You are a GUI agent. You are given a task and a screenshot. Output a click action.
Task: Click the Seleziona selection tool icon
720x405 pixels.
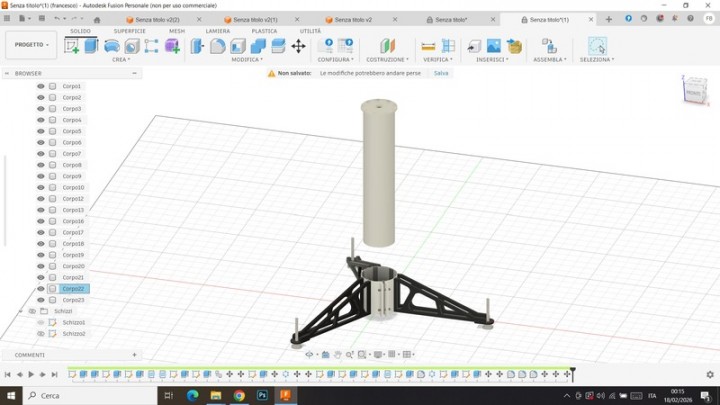click(x=597, y=46)
